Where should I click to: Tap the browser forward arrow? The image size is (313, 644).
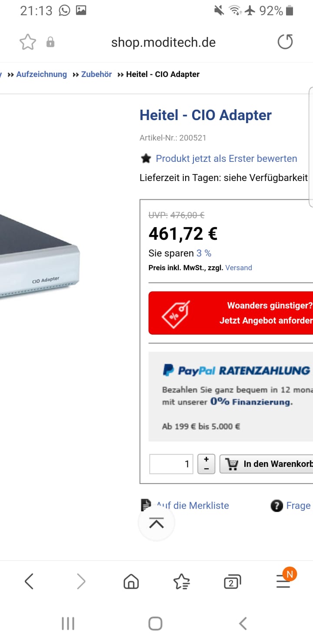coord(81,581)
